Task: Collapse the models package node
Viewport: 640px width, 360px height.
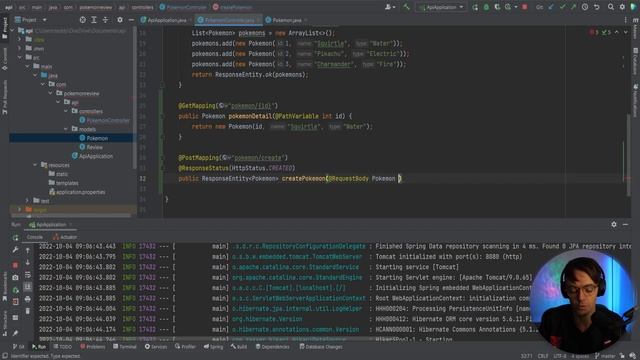Action: point(66,129)
